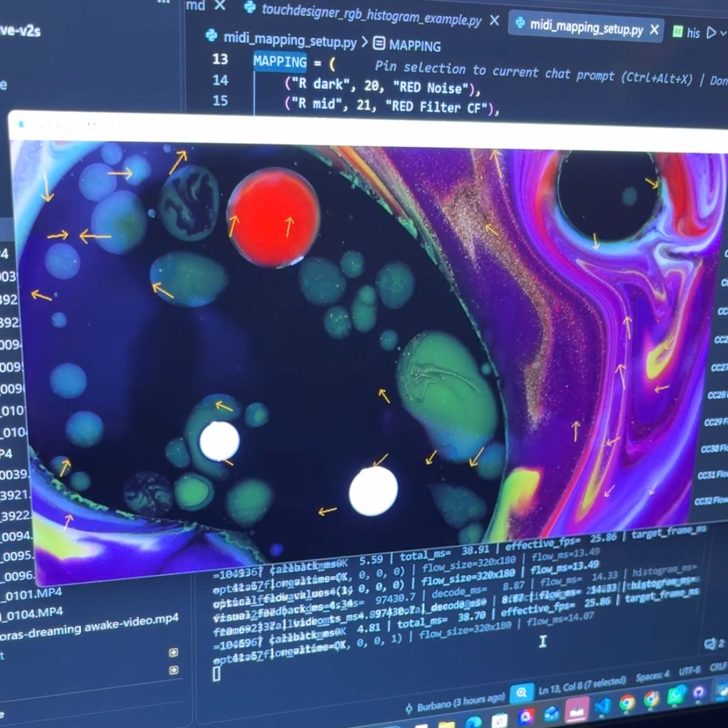Open the run options dropdown arrow
The width and height of the screenshot is (728, 728).
tap(722, 33)
